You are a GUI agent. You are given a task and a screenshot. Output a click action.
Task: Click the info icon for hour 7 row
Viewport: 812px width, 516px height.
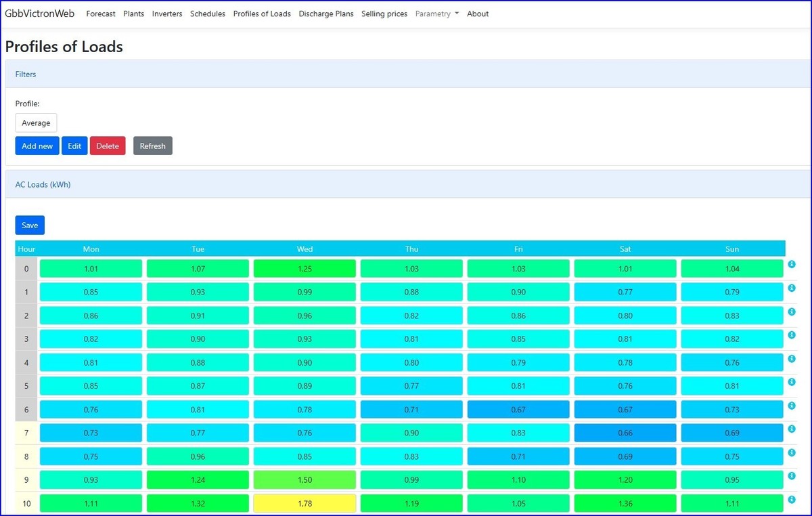coord(792,429)
